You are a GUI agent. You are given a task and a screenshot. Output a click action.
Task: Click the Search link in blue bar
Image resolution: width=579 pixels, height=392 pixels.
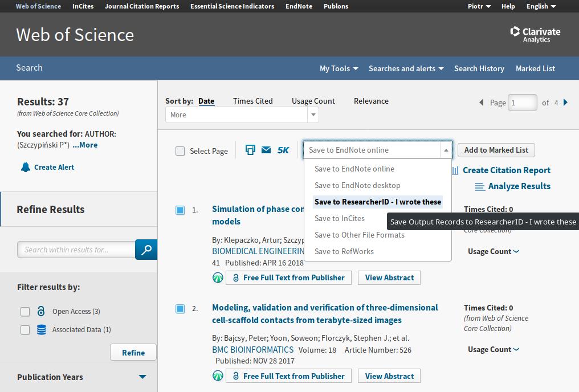[x=29, y=68]
